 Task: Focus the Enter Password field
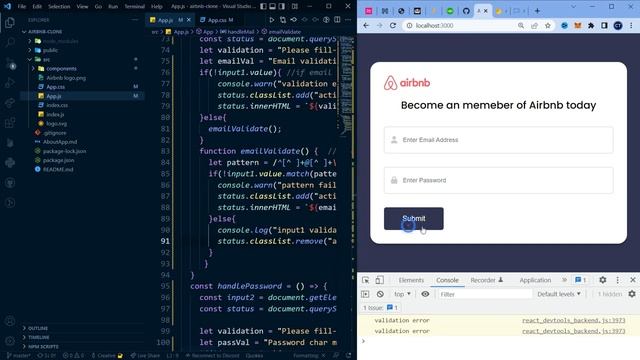point(498,180)
